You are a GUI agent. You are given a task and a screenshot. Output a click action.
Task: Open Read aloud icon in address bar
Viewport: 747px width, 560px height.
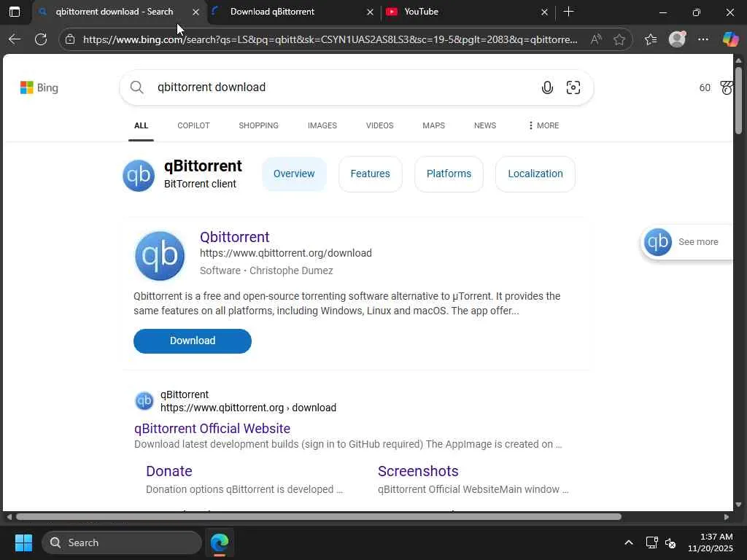click(x=595, y=39)
